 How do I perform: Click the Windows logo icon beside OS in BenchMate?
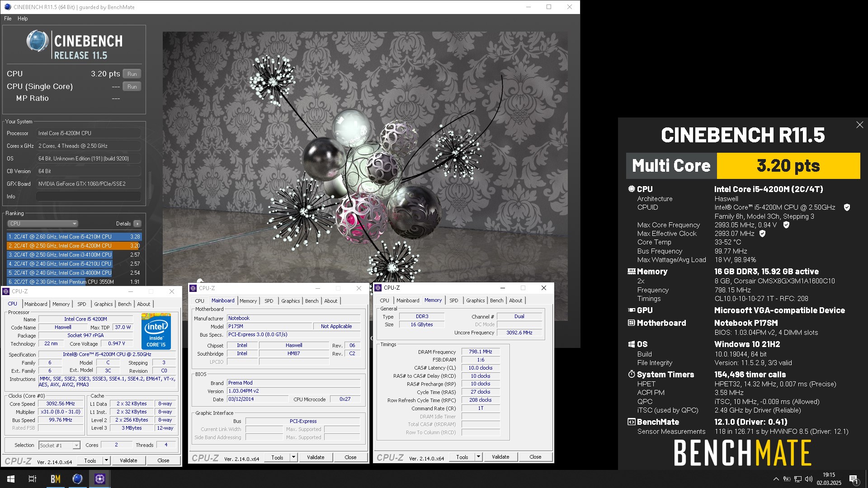coord(632,344)
